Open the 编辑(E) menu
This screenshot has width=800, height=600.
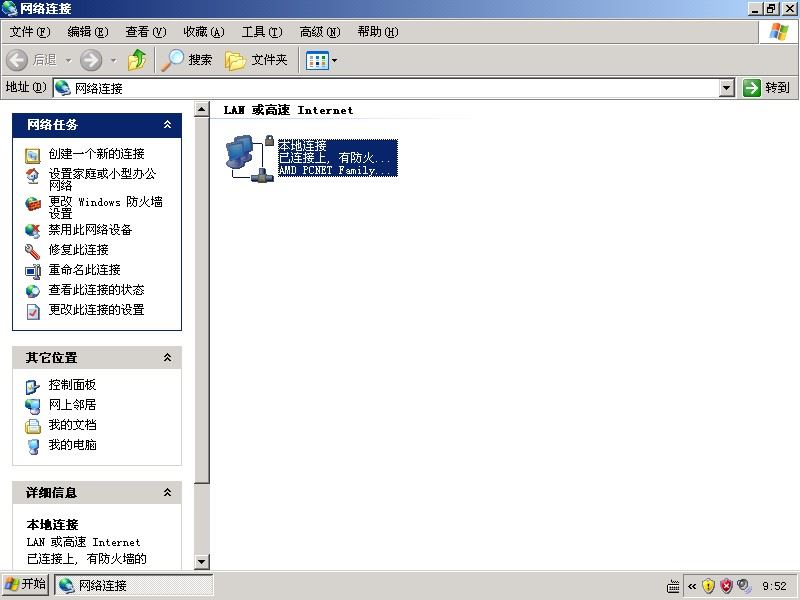(x=88, y=32)
